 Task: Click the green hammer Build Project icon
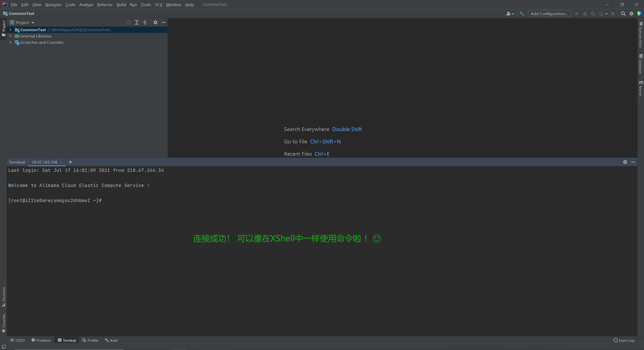522,14
